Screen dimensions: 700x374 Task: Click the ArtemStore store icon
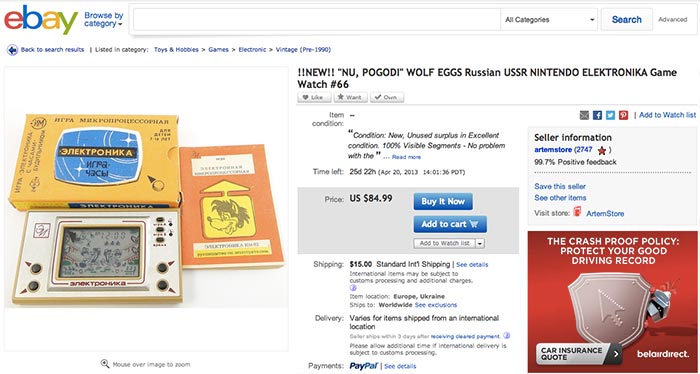(577, 212)
